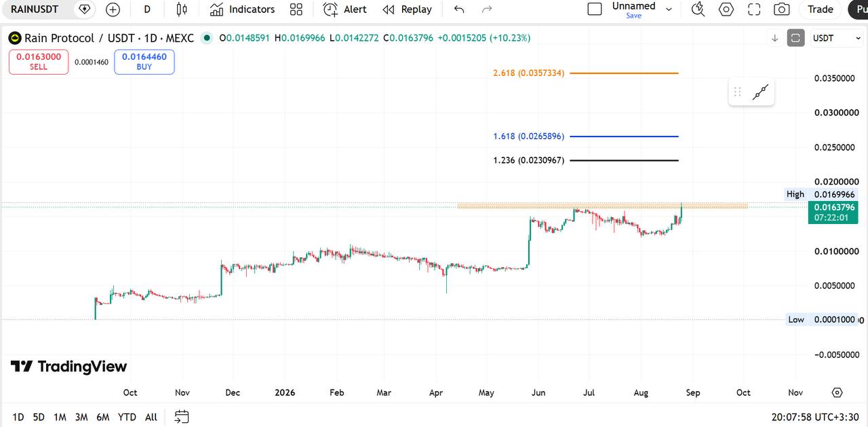Select the trend line tool in the floating toolbar
Image resolution: width=868 pixels, height=427 pixels.
762,92
